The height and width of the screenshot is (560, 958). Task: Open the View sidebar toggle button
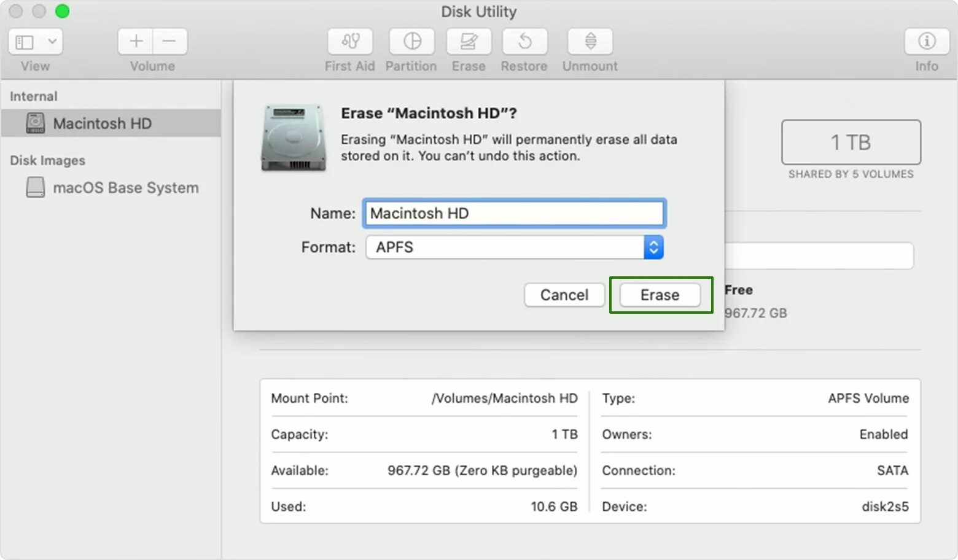pyautogui.click(x=25, y=42)
